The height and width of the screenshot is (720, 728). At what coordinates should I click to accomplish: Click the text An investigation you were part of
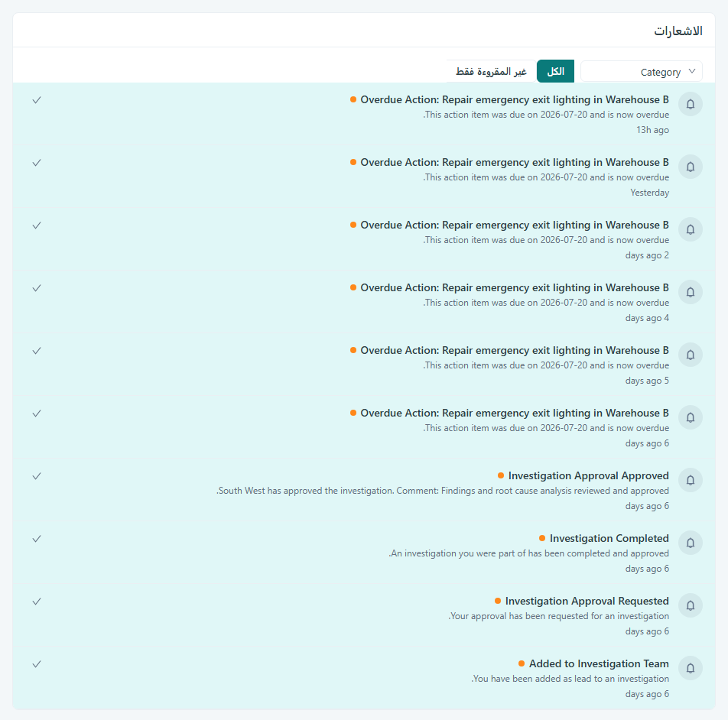pyautogui.click(x=529, y=553)
